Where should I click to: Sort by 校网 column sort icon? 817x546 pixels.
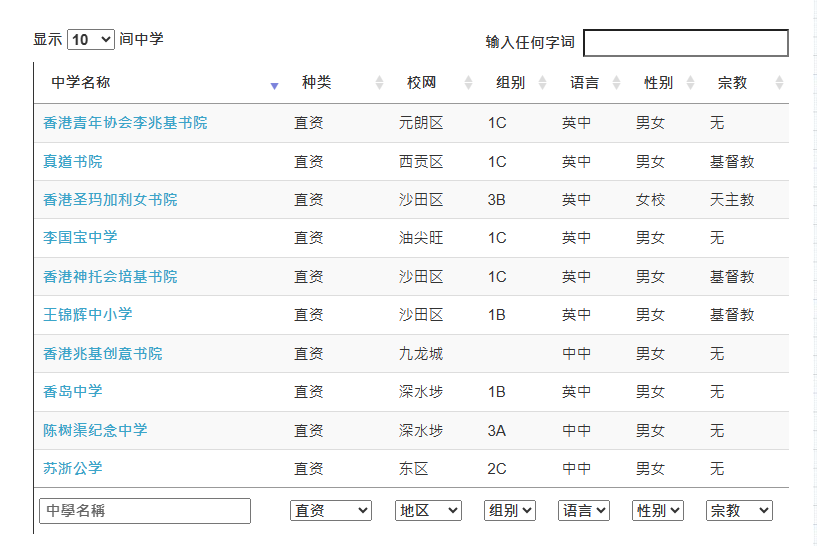[468, 82]
